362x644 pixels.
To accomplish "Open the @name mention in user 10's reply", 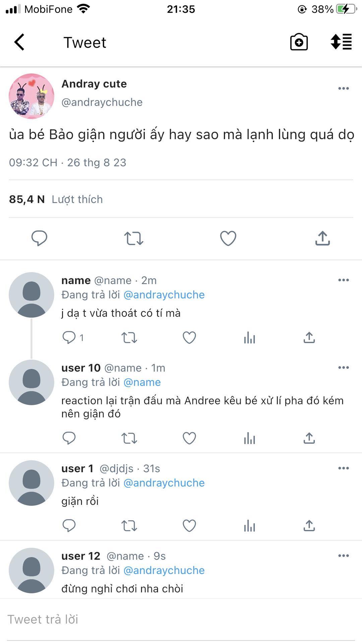I will [x=142, y=382].
